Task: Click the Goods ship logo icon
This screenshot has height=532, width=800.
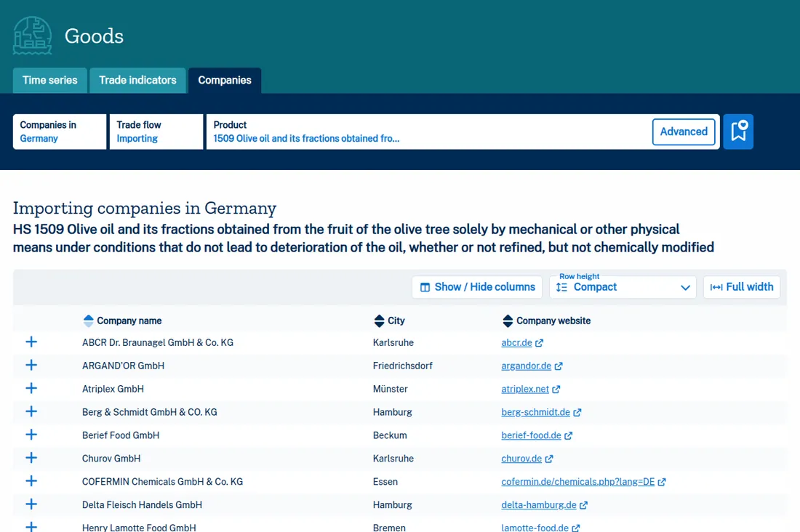Action: click(32, 36)
